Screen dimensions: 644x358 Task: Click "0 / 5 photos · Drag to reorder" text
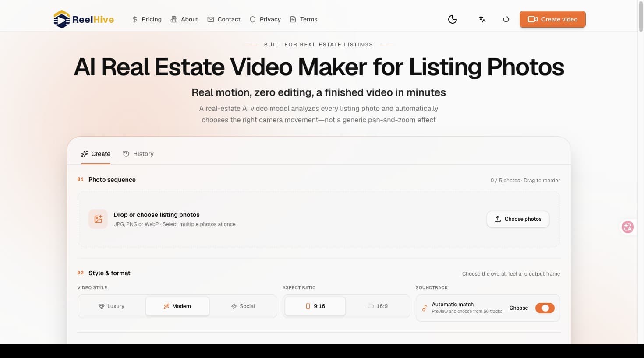[525, 181]
